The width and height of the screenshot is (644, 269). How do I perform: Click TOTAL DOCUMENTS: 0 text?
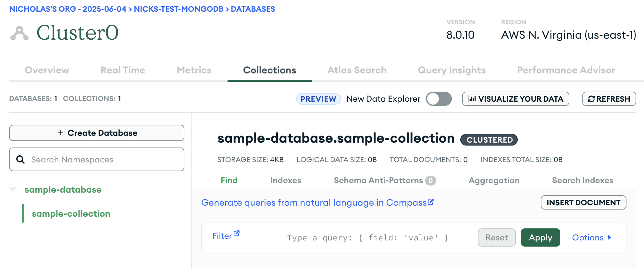[x=428, y=160]
